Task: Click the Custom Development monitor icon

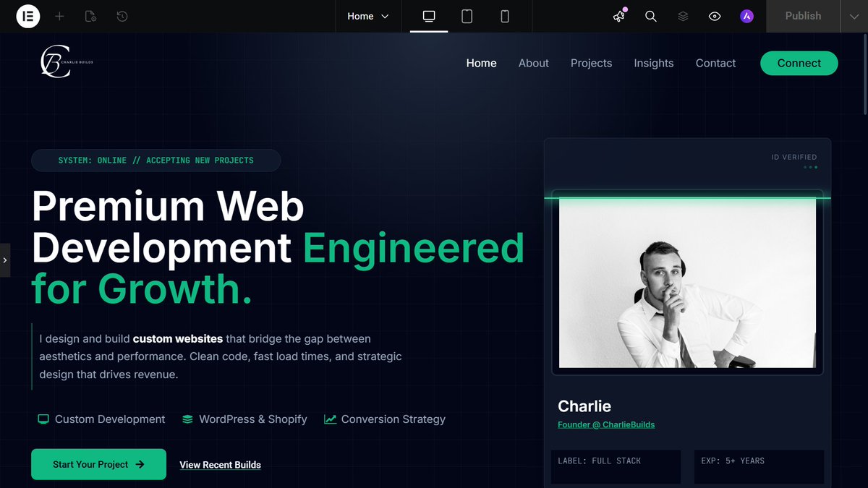Action: coord(43,419)
